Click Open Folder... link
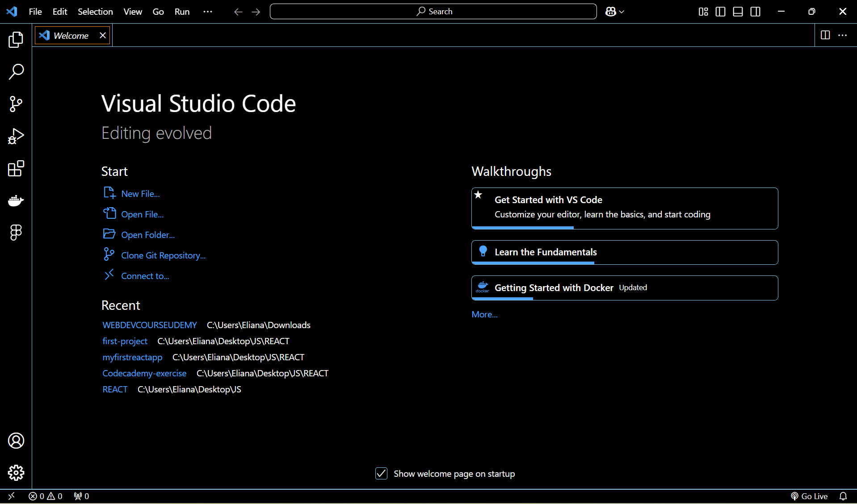 (148, 235)
